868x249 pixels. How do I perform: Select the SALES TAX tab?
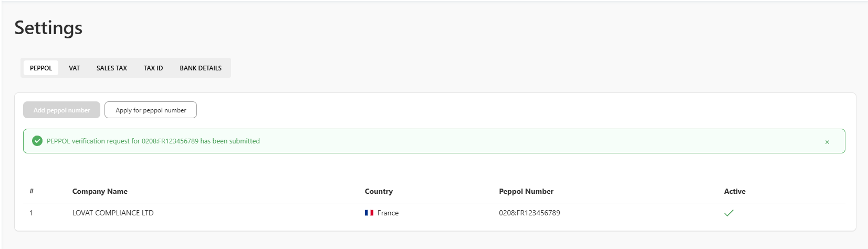pyautogui.click(x=112, y=68)
